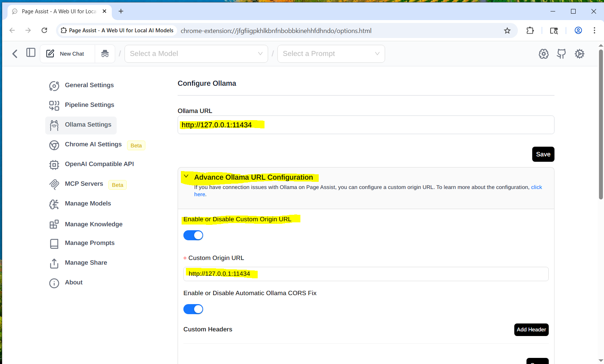604x364 pixels.
Task: Turn off Automatic Ollama CORS Fix
Action: tap(193, 309)
